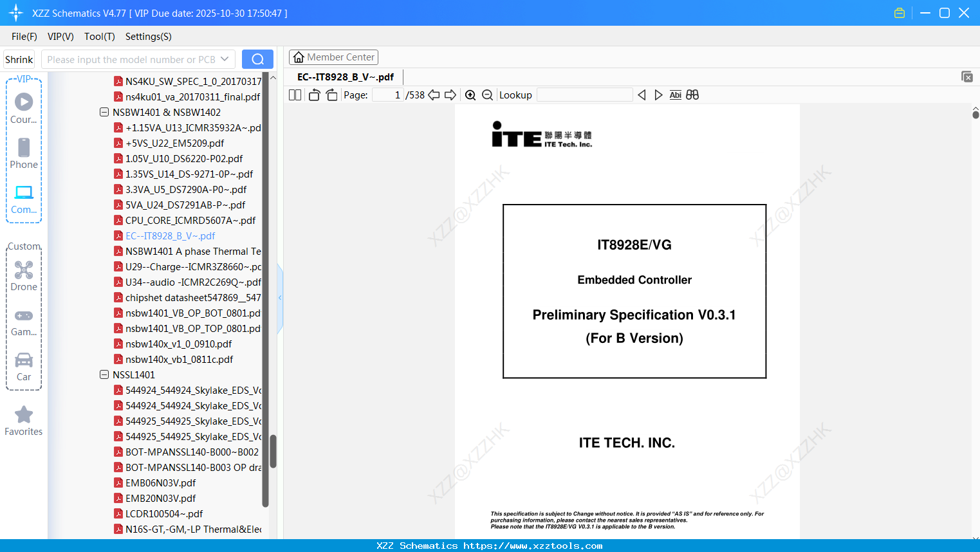Click the PDF icon beside EMB06N03V.pdf
The image size is (980, 552).
coord(118,483)
